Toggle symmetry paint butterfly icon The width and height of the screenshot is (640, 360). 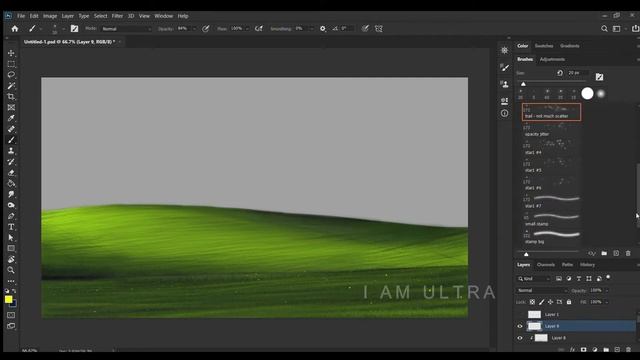click(x=379, y=29)
